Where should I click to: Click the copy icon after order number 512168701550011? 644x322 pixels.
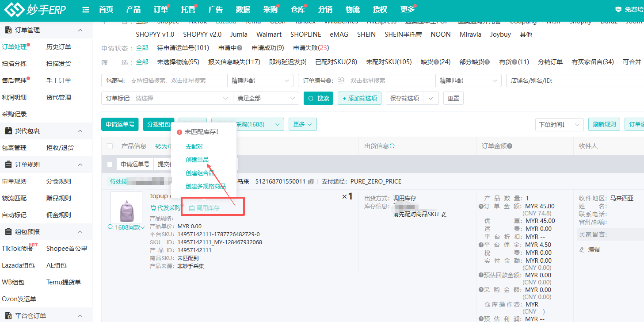(x=311, y=181)
